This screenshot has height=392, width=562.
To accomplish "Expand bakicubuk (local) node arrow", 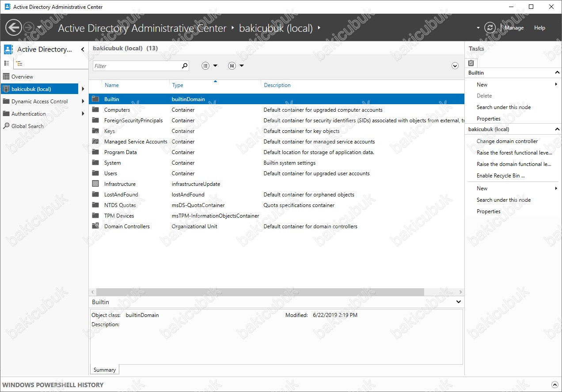I will tap(83, 89).
